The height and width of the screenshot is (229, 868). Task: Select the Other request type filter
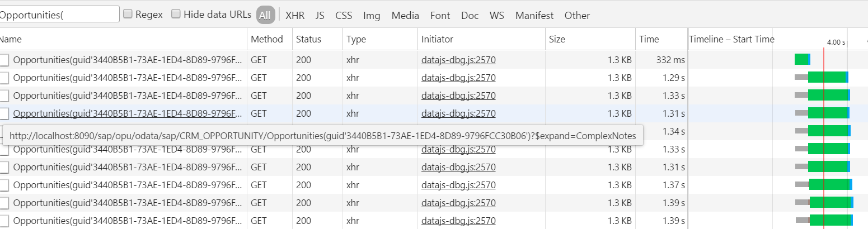577,16
